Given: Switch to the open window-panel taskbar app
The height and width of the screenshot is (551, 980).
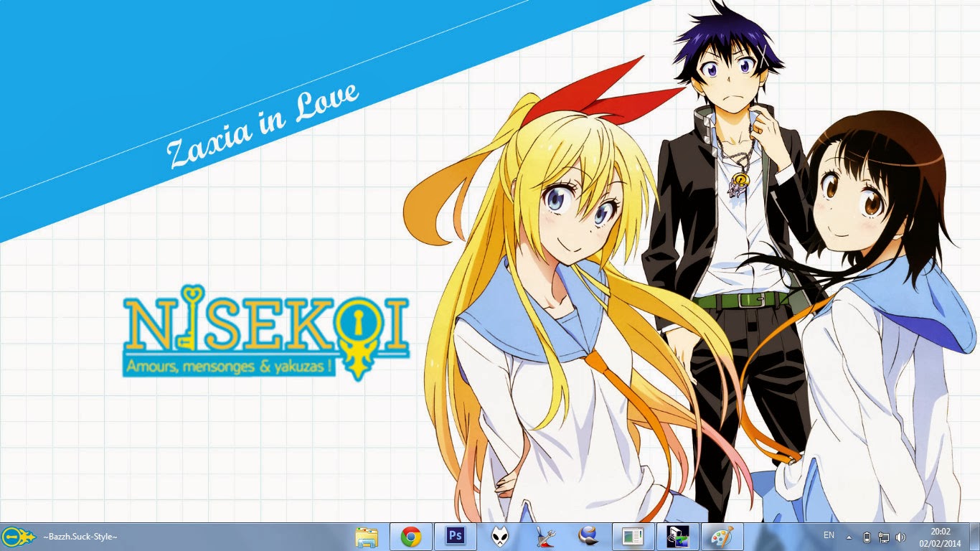Looking at the screenshot, I should (x=633, y=537).
